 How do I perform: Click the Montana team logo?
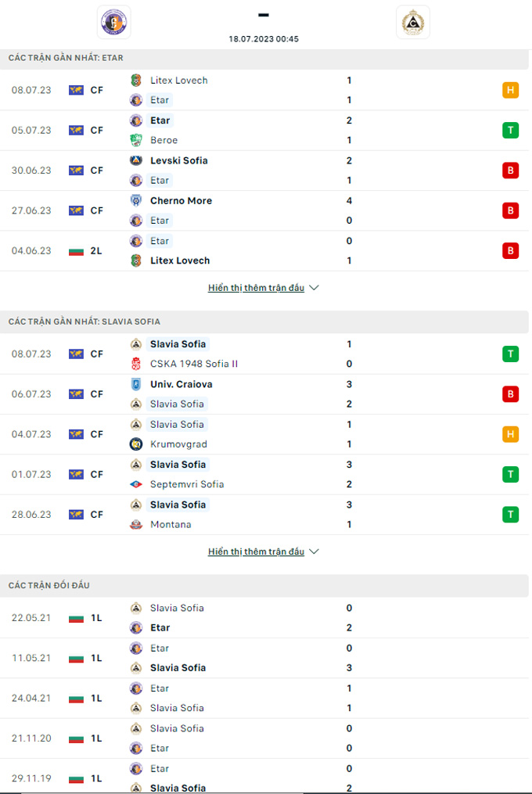136,524
